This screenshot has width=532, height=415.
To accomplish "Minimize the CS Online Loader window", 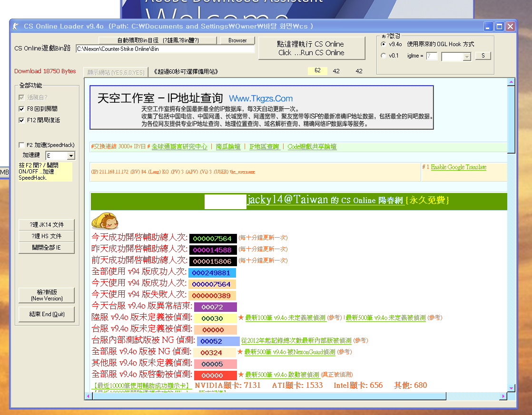I will point(488,27).
